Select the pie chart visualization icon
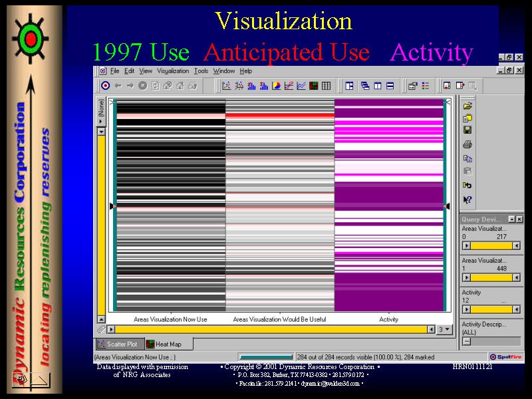This screenshot has width=532, height=399. 276,86
